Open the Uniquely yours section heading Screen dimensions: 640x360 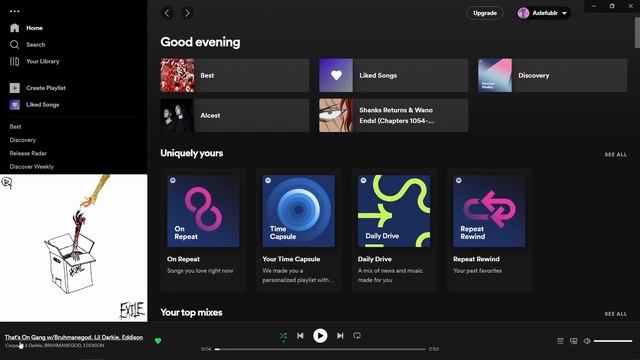click(191, 153)
